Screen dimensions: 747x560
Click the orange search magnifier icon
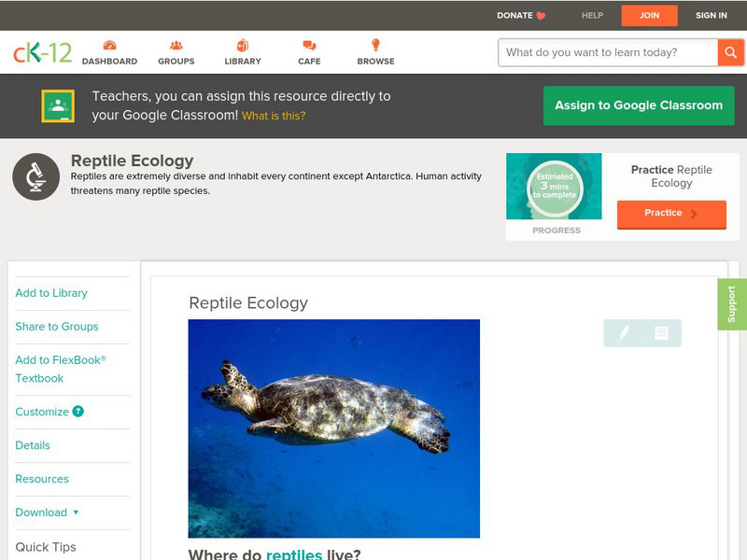click(732, 53)
